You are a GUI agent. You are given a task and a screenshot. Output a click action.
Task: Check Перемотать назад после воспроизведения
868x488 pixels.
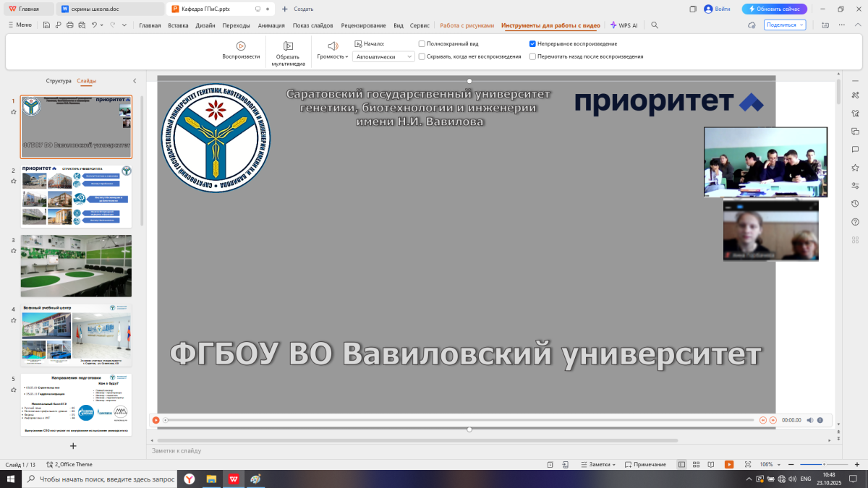tap(532, 56)
